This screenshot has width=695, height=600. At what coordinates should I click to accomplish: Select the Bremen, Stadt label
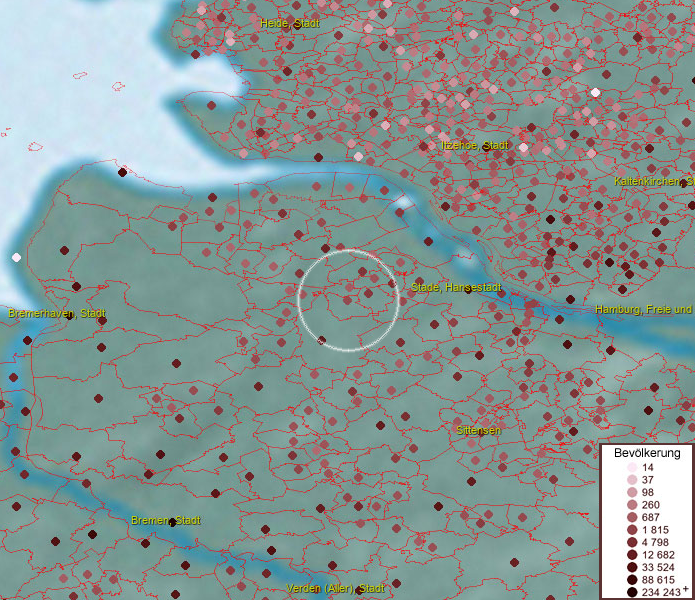(x=166, y=520)
